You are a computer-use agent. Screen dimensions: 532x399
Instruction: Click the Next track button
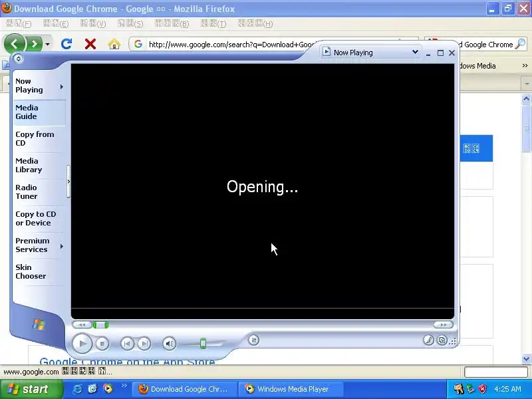(144, 344)
